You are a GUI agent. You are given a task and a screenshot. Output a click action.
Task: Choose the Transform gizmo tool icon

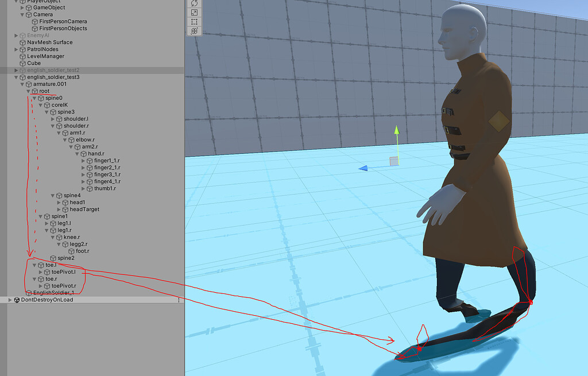tap(194, 31)
